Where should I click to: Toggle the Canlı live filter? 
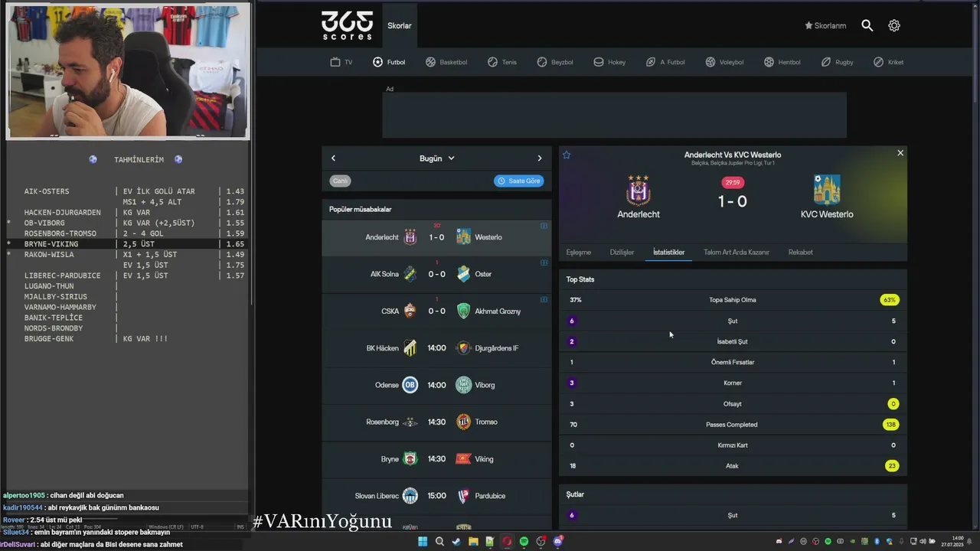tap(340, 181)
